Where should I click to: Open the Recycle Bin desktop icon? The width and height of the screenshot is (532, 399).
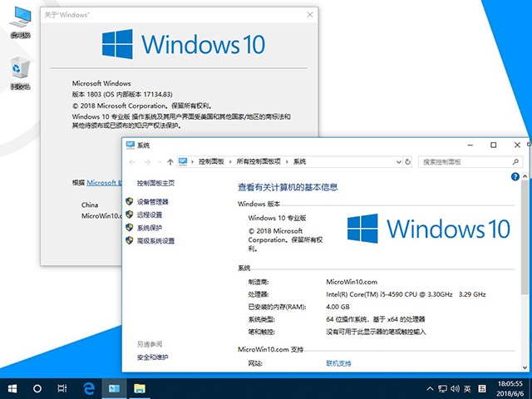(20, 73)
